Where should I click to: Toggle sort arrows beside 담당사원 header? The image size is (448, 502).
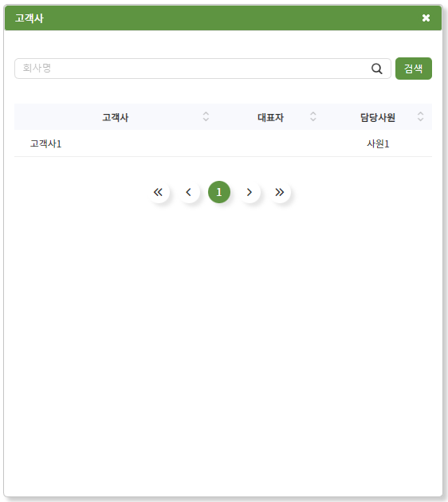pyautogui.click(x=420, y=116)
